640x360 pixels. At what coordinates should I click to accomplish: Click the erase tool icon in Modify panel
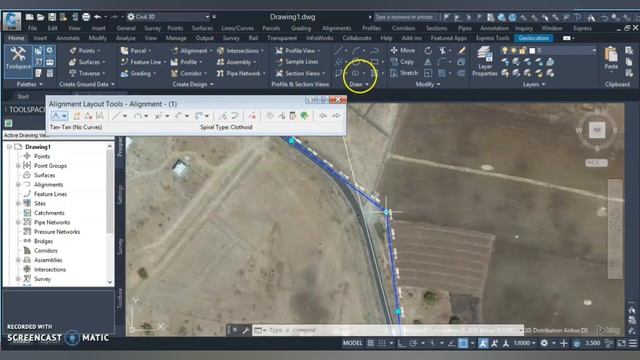click(x=462, y=51)
